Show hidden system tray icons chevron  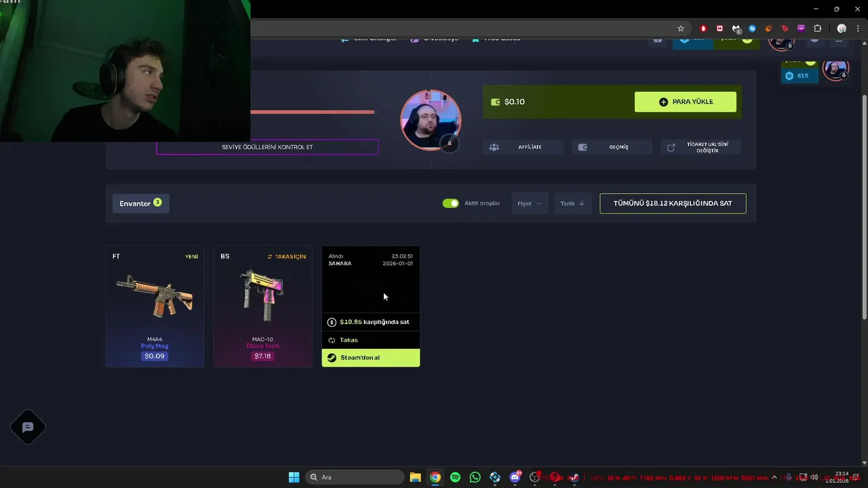point(774,477)
